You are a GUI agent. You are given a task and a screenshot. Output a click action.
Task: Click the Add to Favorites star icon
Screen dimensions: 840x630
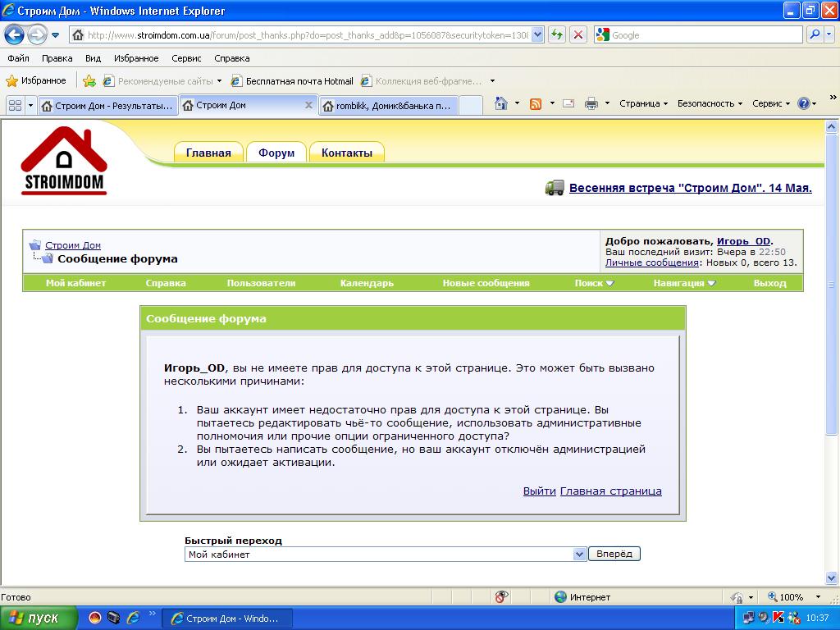[x=89, y=81]
